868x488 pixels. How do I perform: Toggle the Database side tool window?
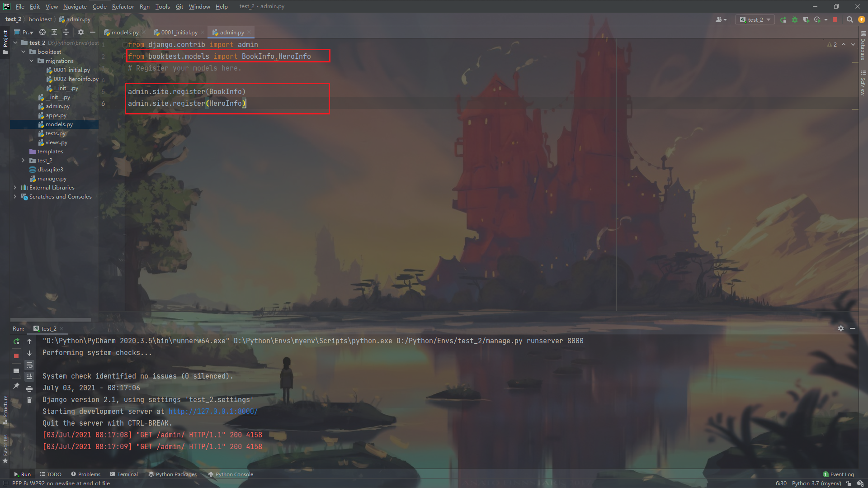[863, 46]
